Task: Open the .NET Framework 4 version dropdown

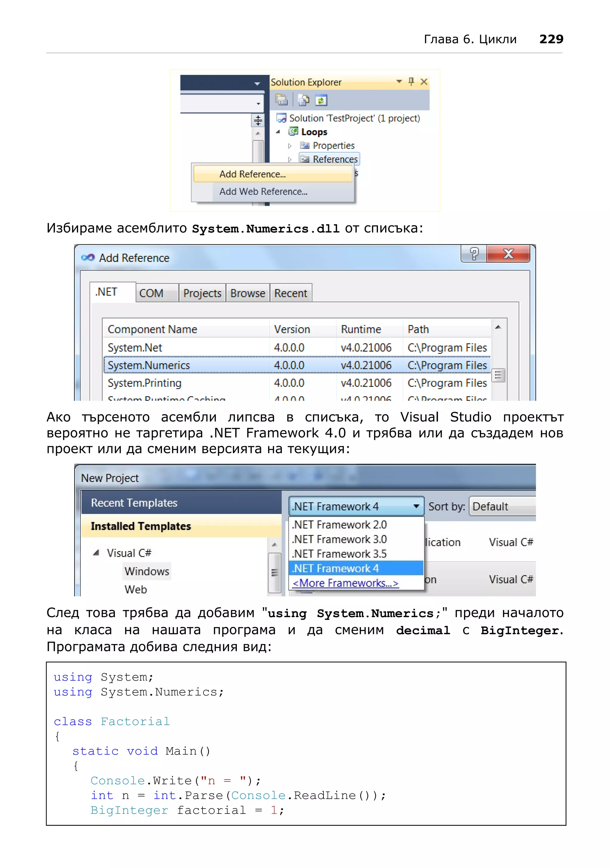Action: (x=357, y=506)
